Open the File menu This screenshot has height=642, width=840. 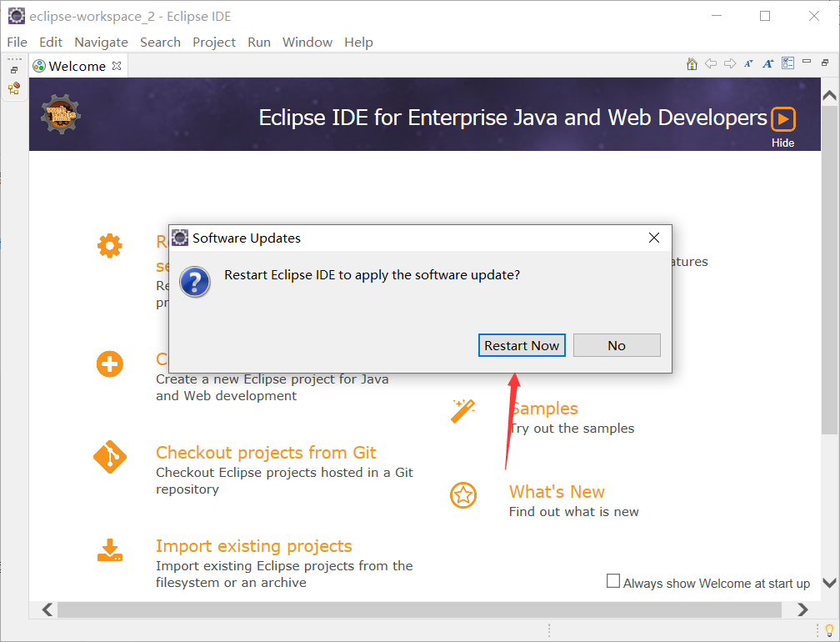[17, 43]
